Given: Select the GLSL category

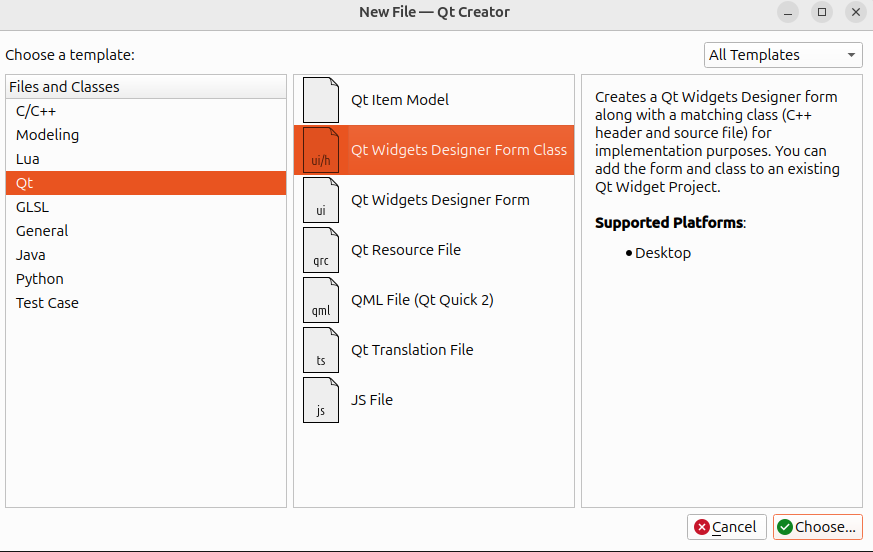Looking at the screenshot, I should tap(146, 207).
